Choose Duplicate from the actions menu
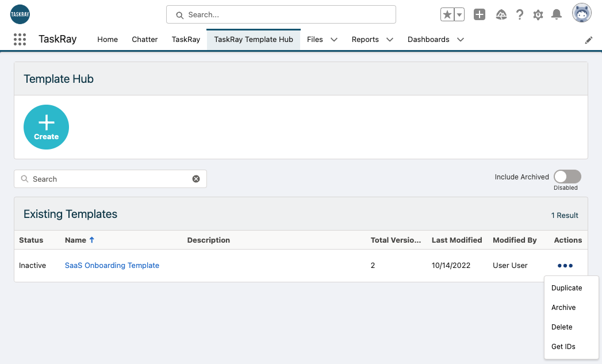Image resolution: width=602 pixels, height=364 pixels. [x=567, y=288]
